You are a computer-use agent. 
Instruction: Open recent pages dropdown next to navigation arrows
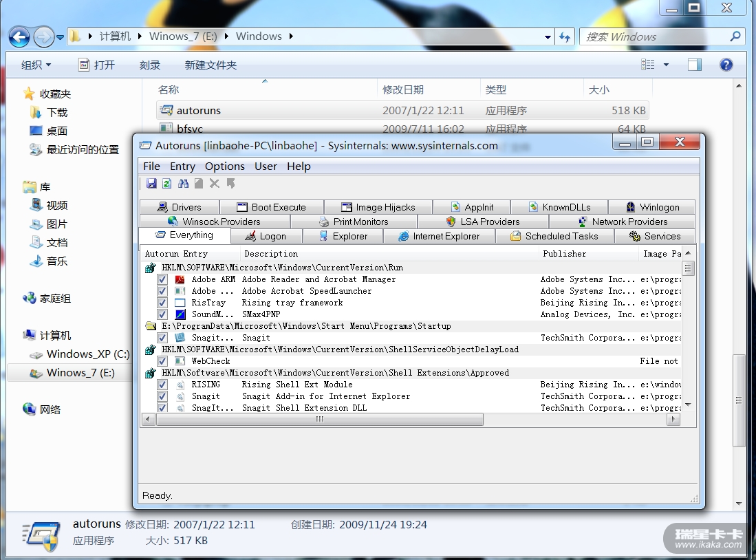61,36
